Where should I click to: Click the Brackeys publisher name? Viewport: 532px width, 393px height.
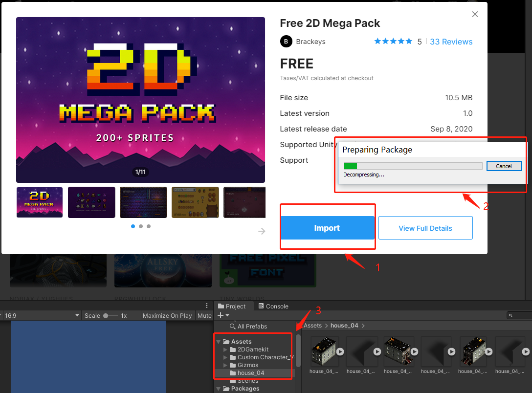(310, 42)
